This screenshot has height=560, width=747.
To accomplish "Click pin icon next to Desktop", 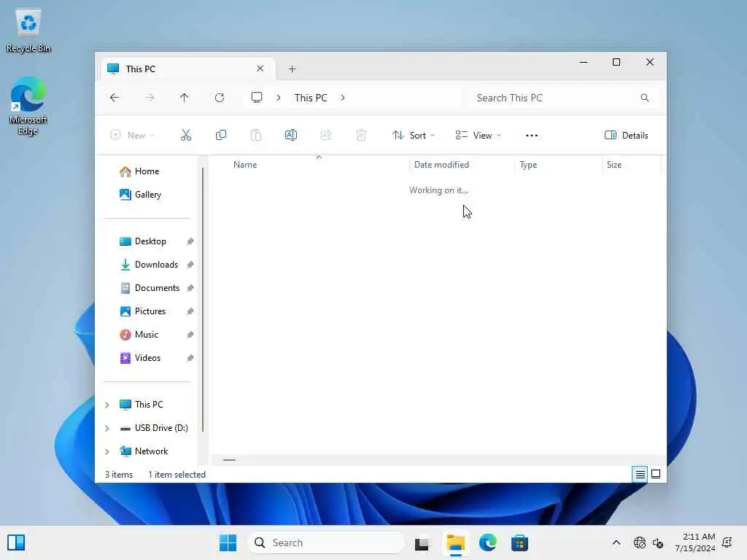I will tap(190, 241).
